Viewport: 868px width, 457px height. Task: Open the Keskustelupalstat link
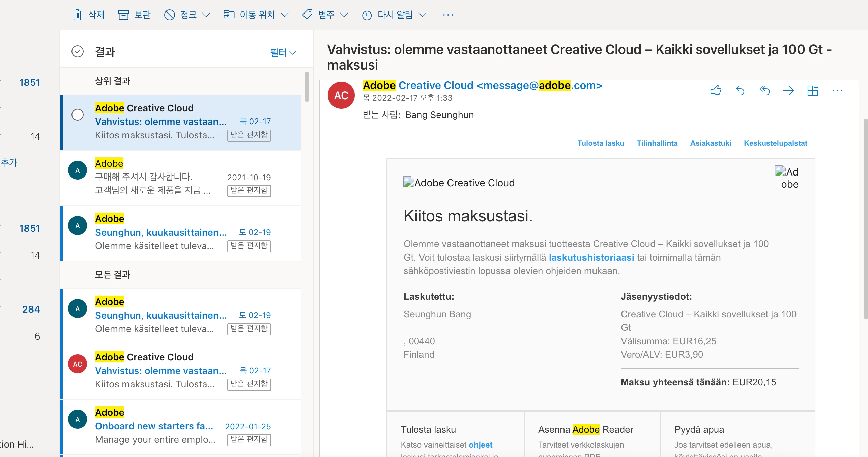(775, 143)
